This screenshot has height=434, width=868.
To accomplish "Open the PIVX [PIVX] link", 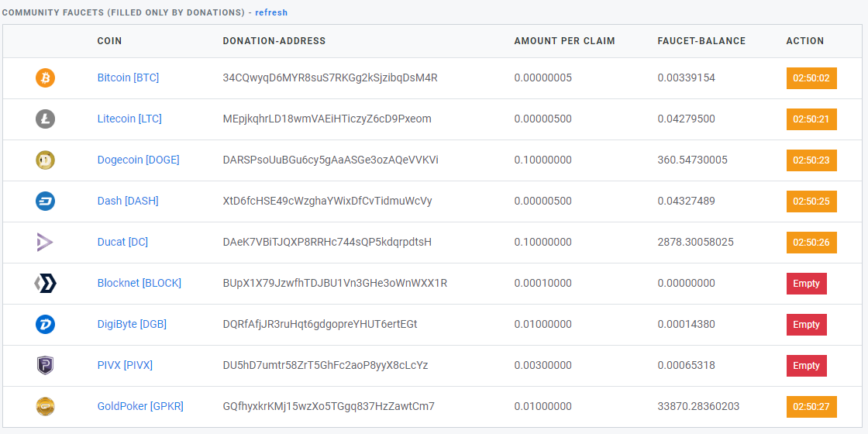I will (x=125, y=365).
